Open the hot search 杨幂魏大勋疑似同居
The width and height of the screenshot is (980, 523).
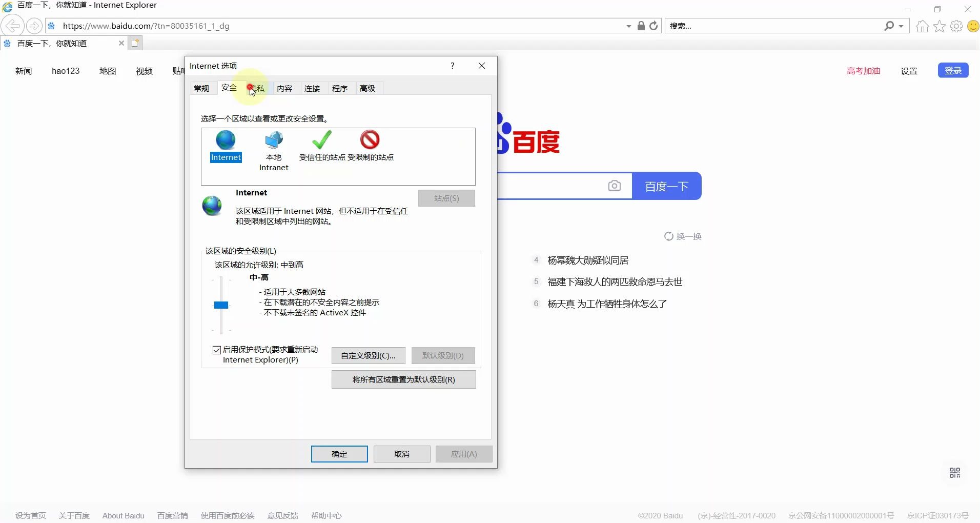pos(588,260)
